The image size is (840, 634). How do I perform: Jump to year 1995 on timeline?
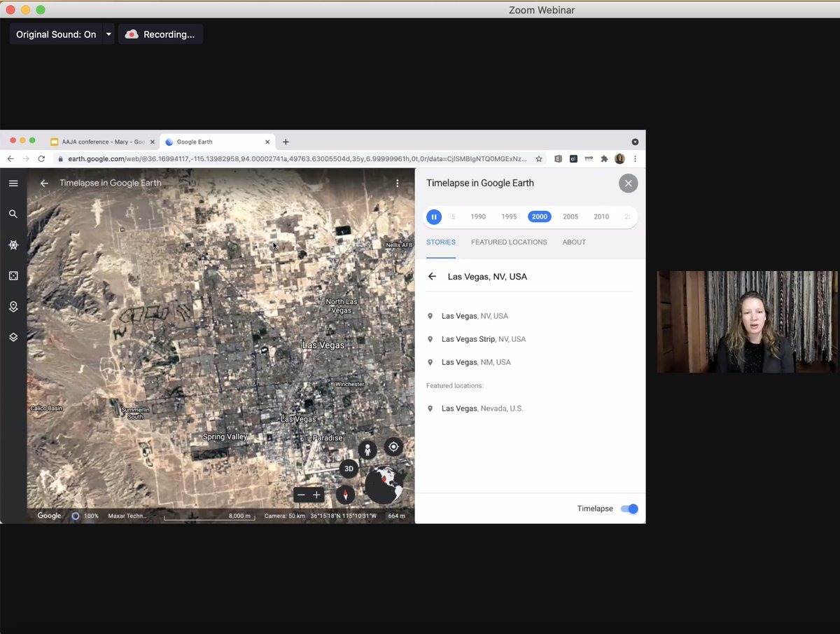click(509, 217)
